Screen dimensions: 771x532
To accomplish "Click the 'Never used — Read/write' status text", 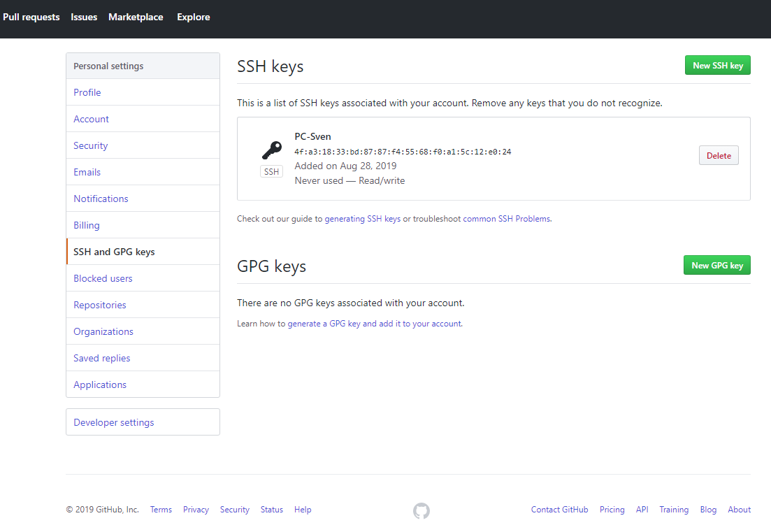I will [350, 181].
